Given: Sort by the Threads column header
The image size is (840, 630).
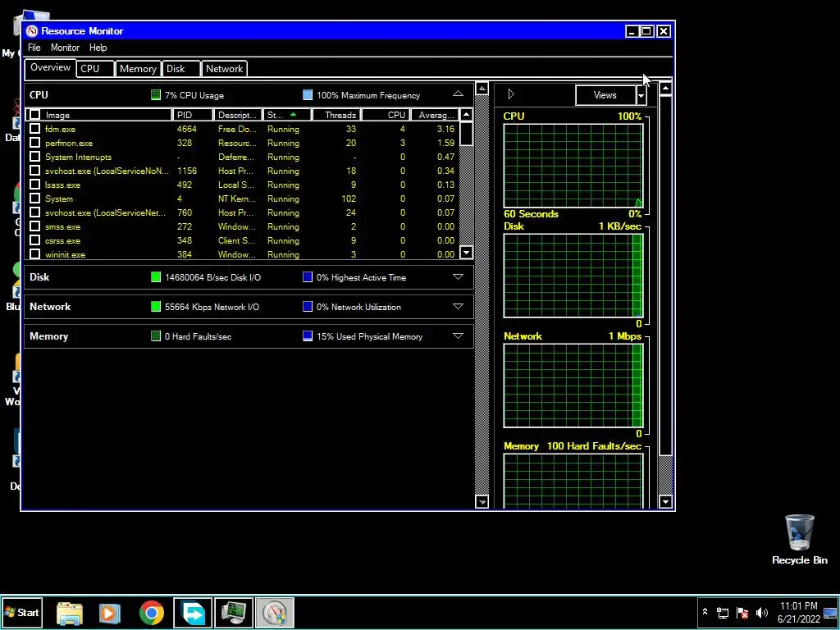Looking at the screenshot, I should (336, 115).
